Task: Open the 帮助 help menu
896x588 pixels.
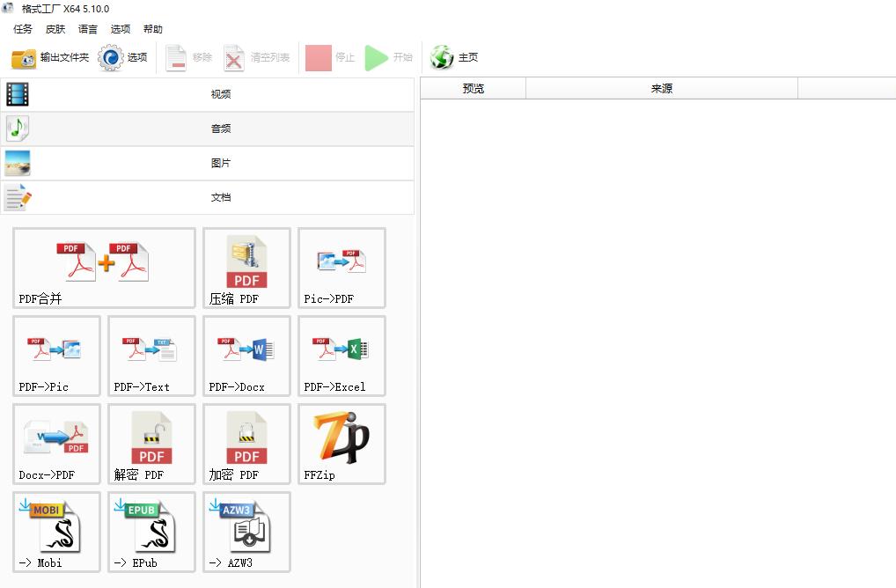Action: [x=153, y=29]
